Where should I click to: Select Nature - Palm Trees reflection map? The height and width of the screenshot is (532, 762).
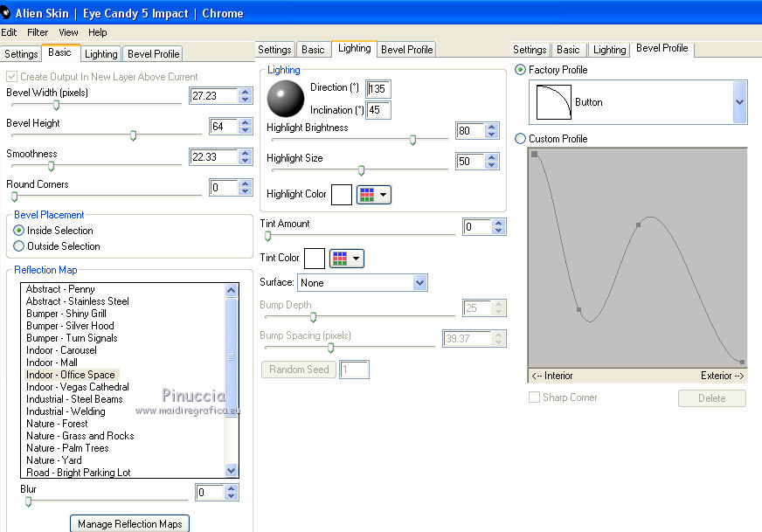pyautogui.click(x=67, y=448)
